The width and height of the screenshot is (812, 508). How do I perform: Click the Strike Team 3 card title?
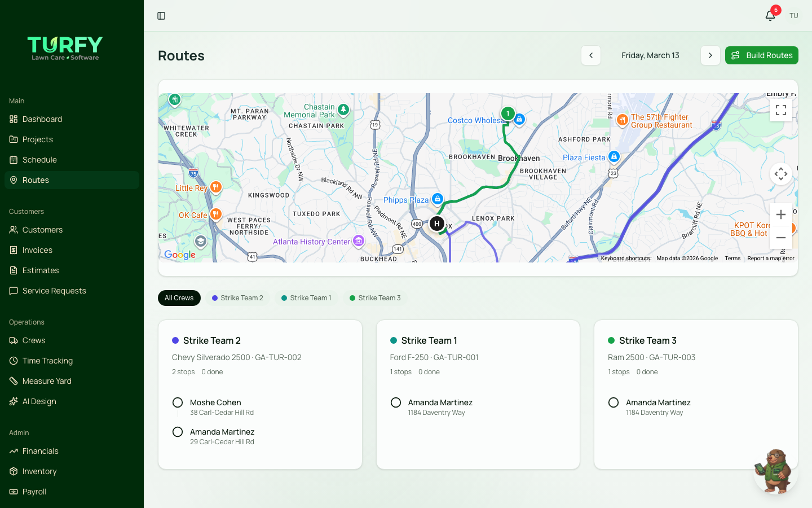[648, 340]
